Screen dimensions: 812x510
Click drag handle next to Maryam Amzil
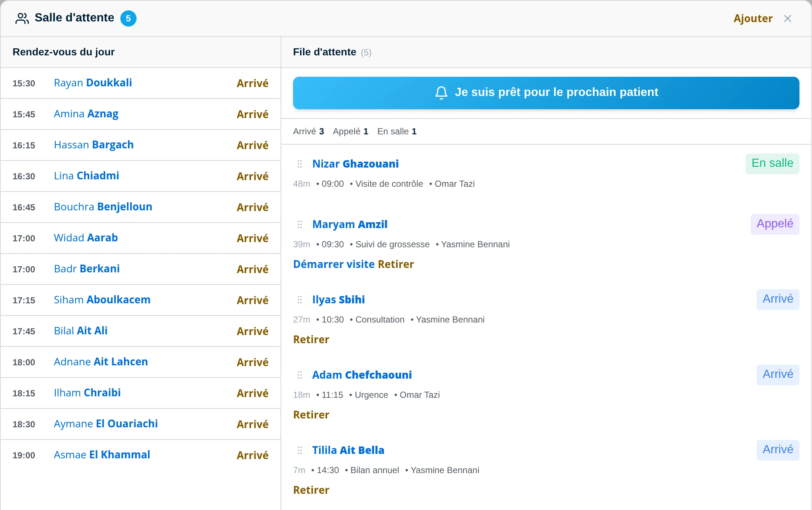pyautogui.click(x=300, y=224)
